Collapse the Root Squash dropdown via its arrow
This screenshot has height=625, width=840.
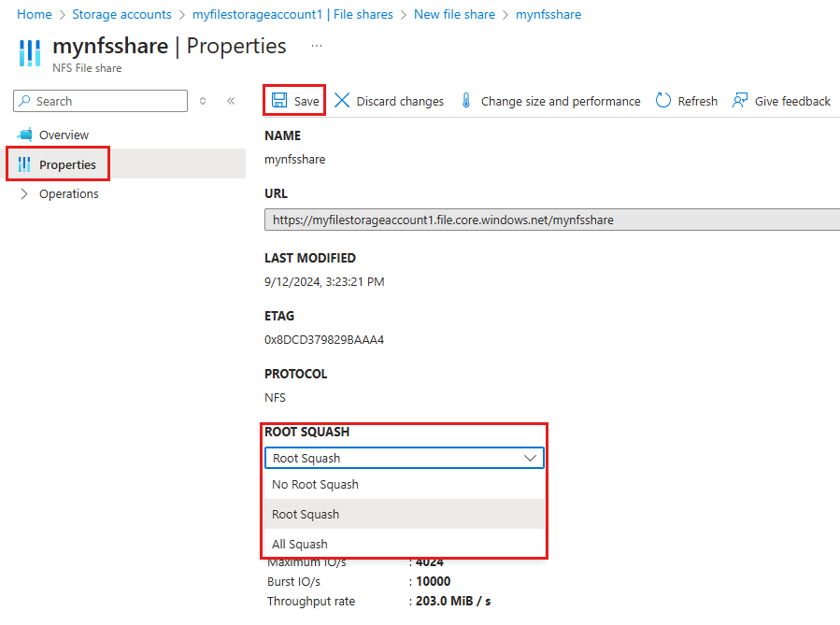530,458
